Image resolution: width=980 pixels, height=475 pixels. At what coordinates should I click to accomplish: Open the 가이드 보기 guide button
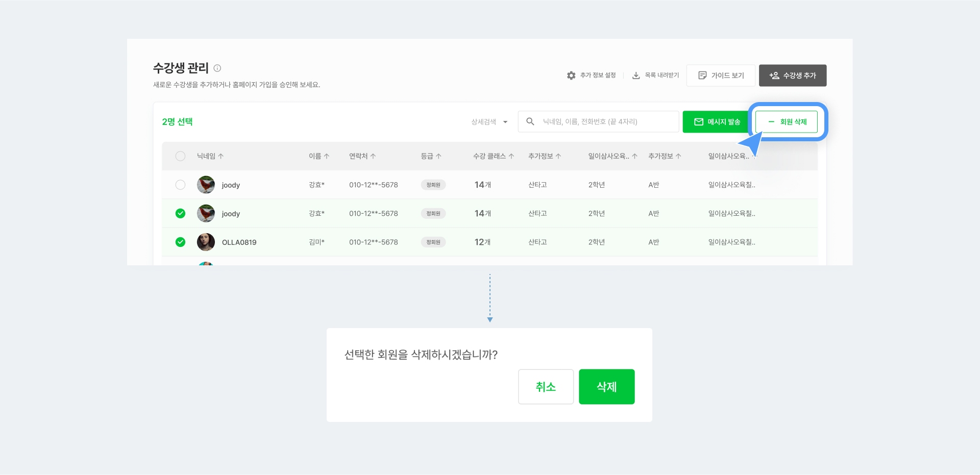pos(720,76)
